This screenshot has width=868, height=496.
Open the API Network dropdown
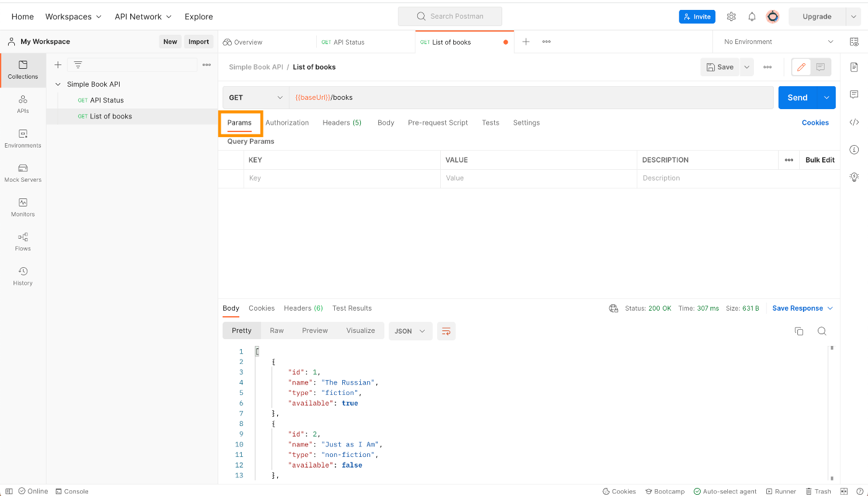[x=143, y=17]
